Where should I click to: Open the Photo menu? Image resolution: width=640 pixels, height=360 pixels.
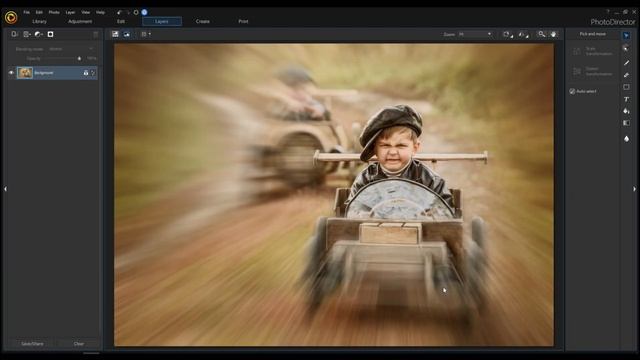pos(54,12)
